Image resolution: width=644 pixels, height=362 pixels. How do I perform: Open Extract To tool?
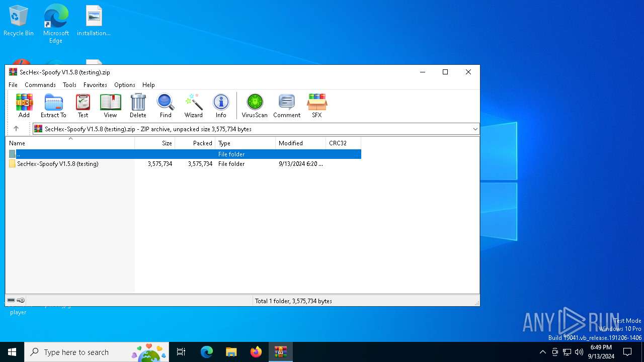pyautogui.click(x=53, y=106)
